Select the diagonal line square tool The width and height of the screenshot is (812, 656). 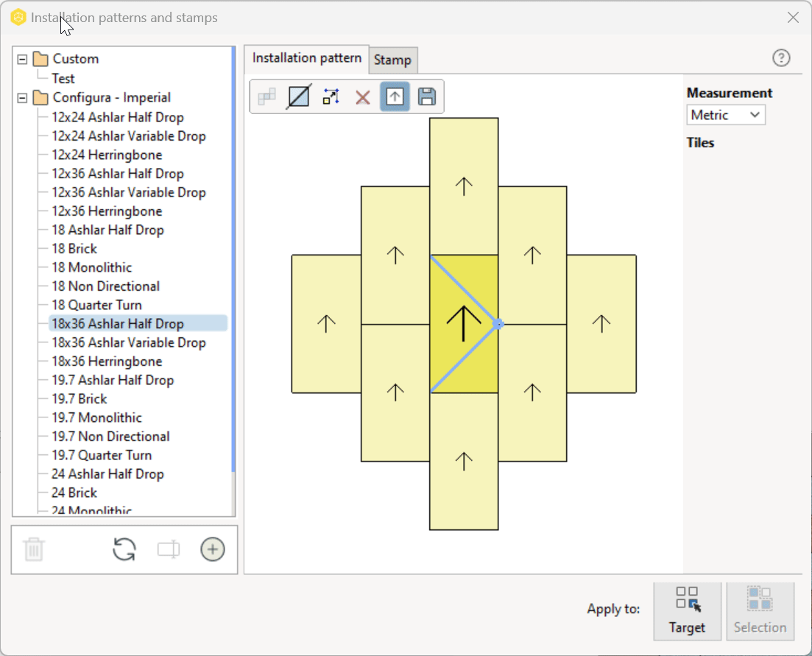299,97
